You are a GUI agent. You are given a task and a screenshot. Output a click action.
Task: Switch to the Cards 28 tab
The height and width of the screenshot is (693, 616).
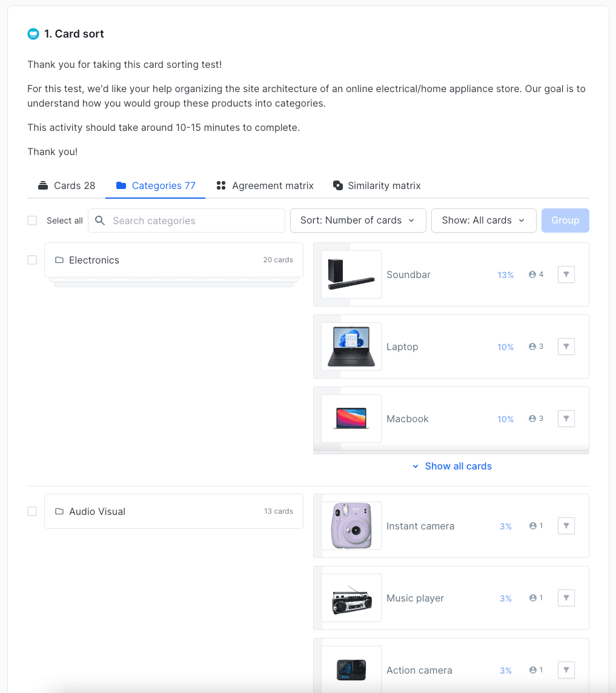tap(67, 185)
